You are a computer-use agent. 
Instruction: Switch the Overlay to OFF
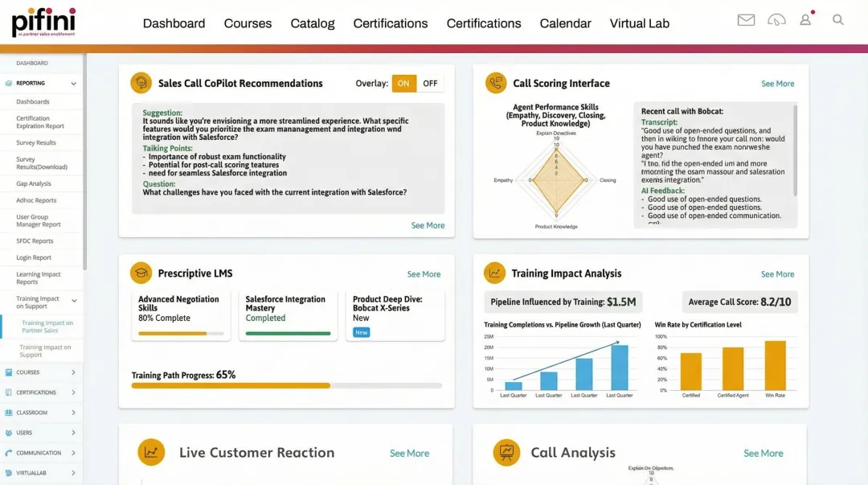[431, 82]
